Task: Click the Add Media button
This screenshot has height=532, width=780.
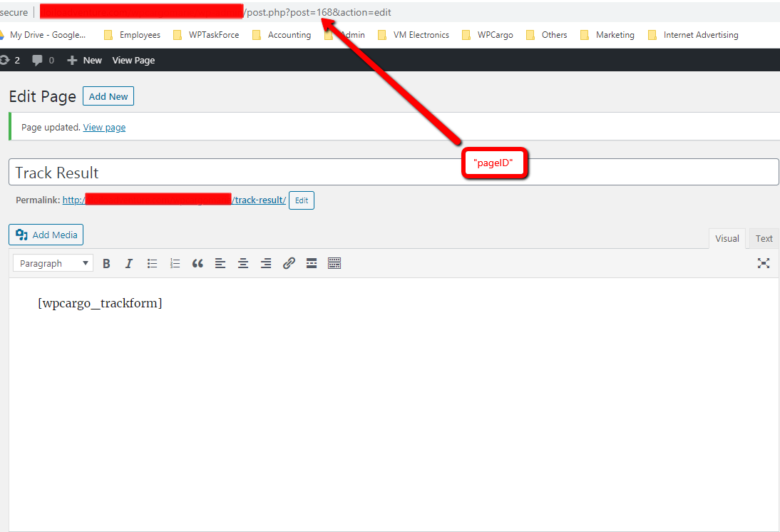Action: pos(46,235)
